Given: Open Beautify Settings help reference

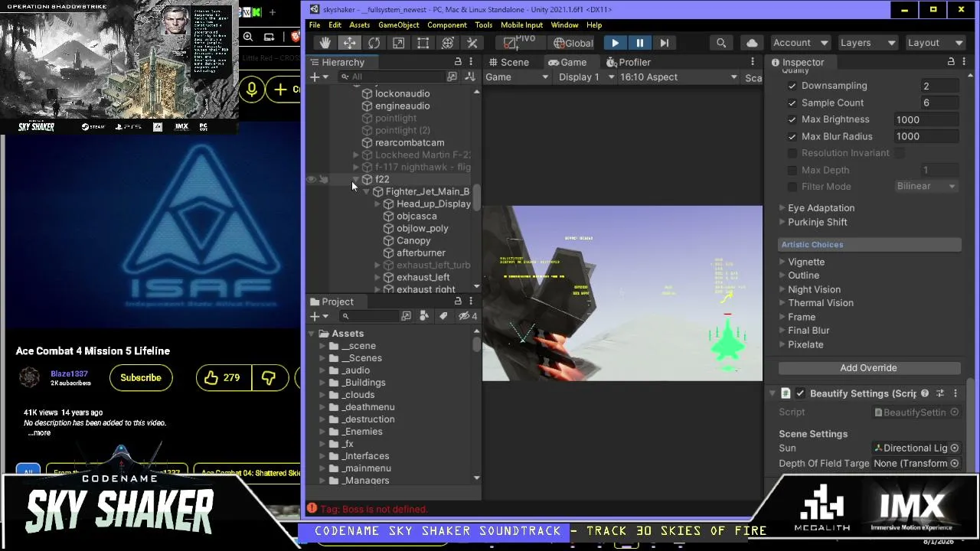Looking at the screenshot, I should 925,393.
